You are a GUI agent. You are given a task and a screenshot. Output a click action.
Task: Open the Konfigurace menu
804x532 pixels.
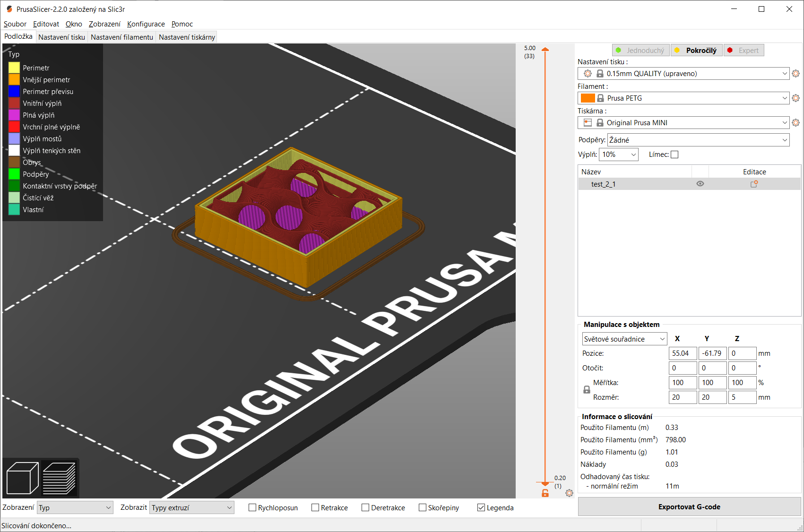point(146,24)
